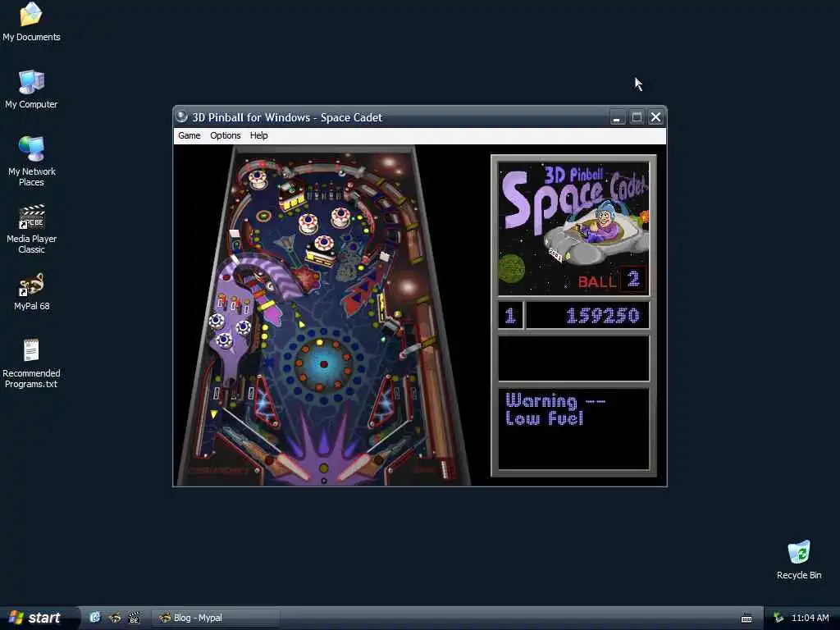840x630 pixels.
Task: Click the Start button
Action: click(36, 618)
